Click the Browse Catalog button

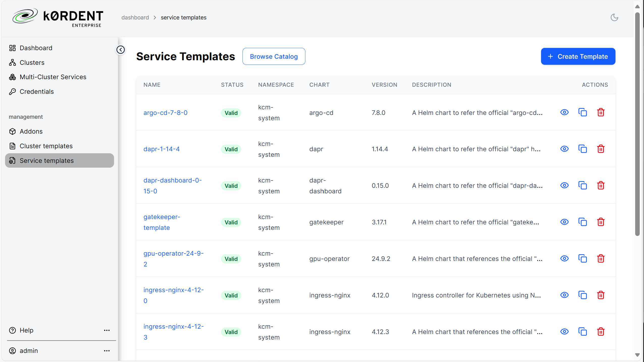coord(274,56)
